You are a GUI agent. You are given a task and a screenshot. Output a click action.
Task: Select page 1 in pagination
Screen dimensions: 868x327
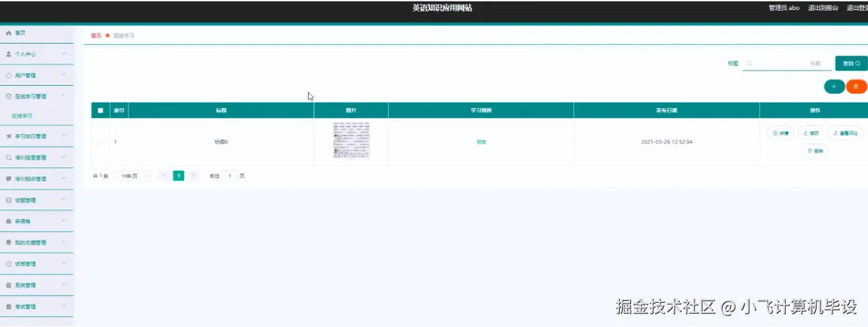(x=179, y=176)
